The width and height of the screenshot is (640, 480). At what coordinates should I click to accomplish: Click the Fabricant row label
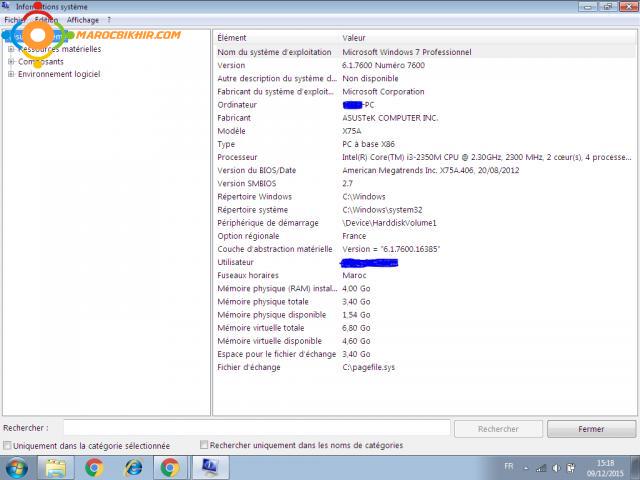[234, 118]
